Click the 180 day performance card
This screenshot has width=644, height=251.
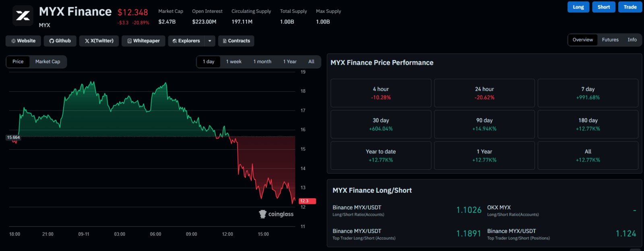coord(588,124)
